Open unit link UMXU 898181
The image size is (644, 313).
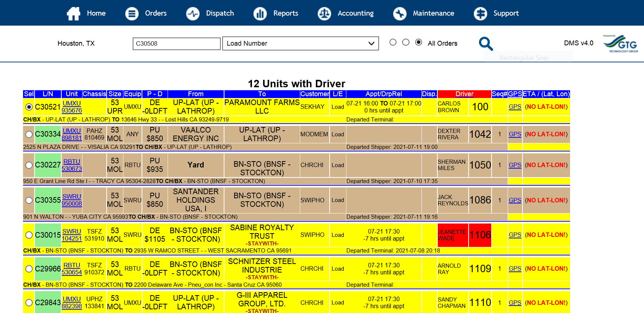(x=72, y=134)
